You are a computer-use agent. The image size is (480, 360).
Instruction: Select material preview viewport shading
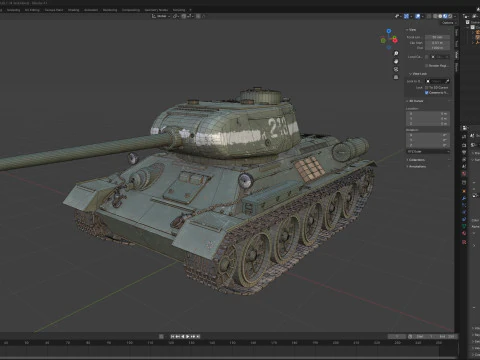click(445, 16)
